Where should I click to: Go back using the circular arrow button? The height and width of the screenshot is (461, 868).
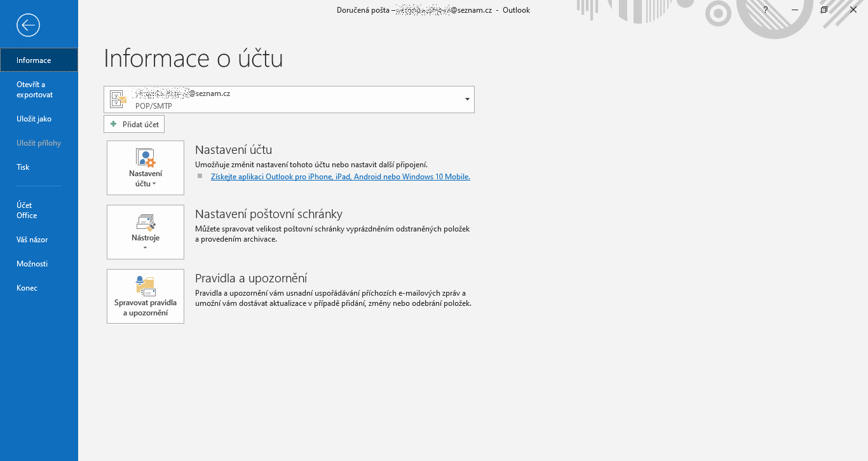tap(29, 25)
